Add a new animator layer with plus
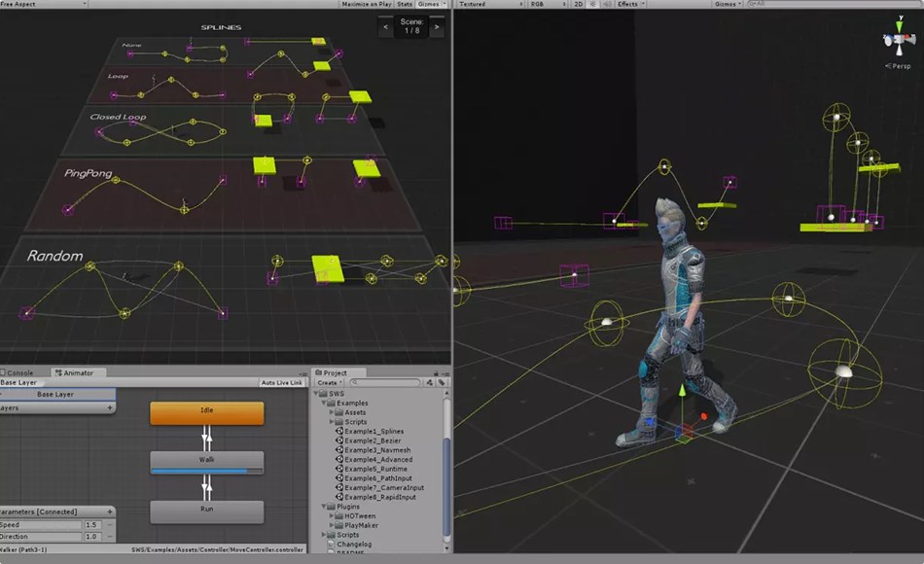The height and width of the screenshot is (564, 924). [x=110, y=408]
